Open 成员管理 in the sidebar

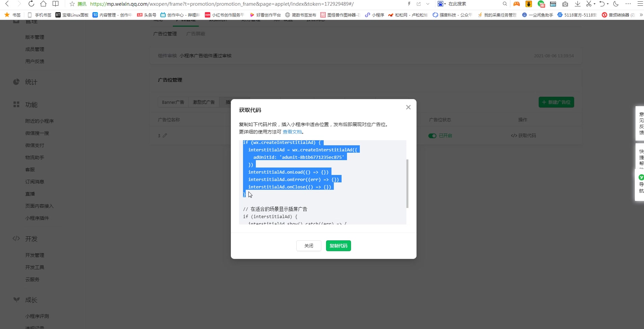[35, 49]
